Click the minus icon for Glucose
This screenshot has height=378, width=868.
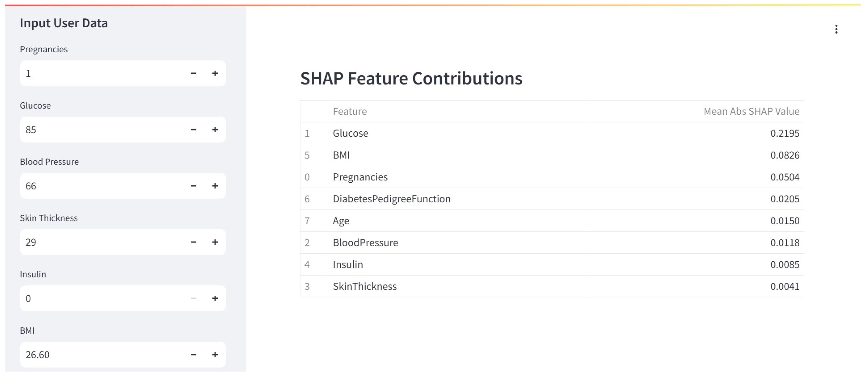click(193, 130)
